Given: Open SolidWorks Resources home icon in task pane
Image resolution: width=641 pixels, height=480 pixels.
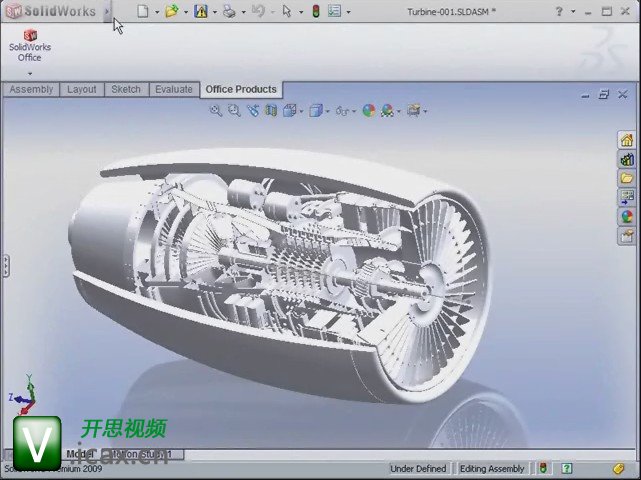Looking at the screenshot, I should pyautogui.click(x=627, y=140).
